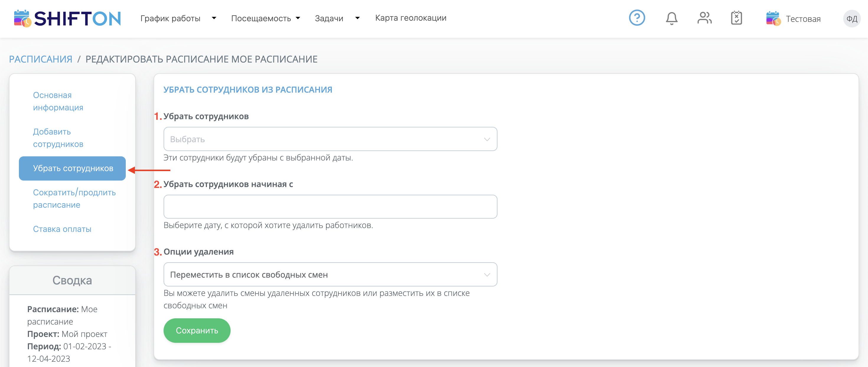Click the Shifton logo
The width and height of the screenshot is (868, 367).
coord(67,18)
